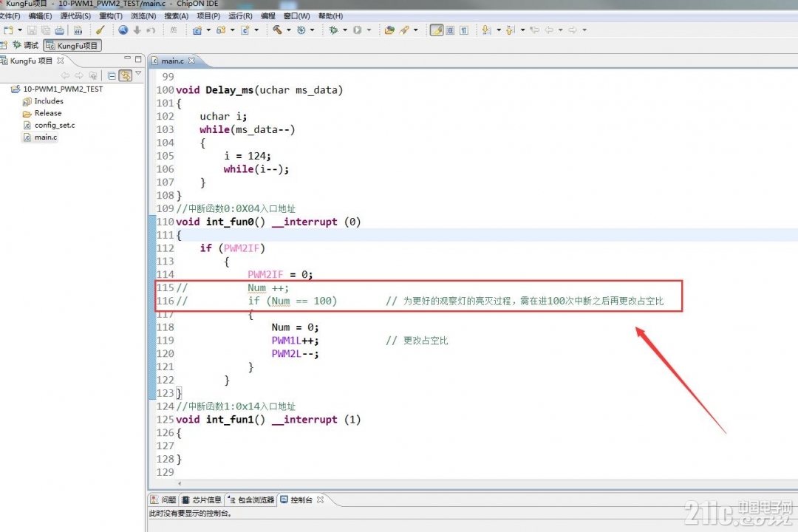Open the Debug bug dropdown arrow
Image resolution: width=798 pixels, height=532 pixels.
point(344,30)
